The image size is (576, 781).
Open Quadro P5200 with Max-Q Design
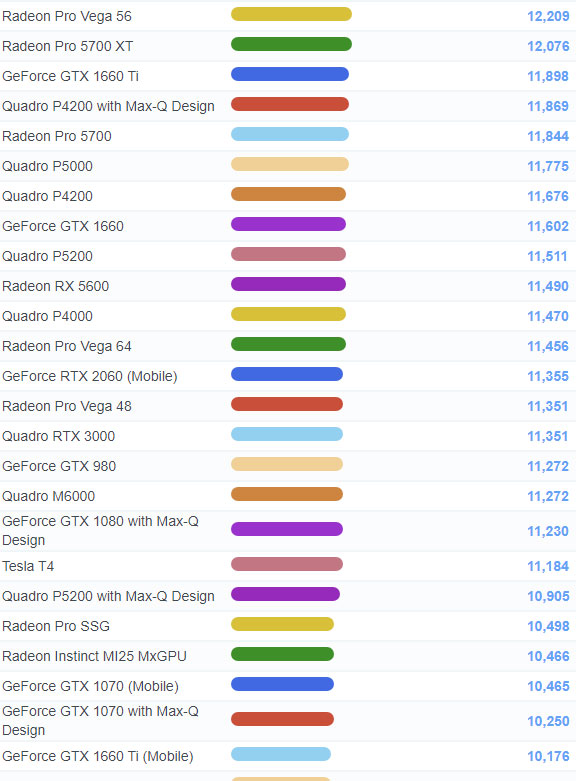[108, 596]
